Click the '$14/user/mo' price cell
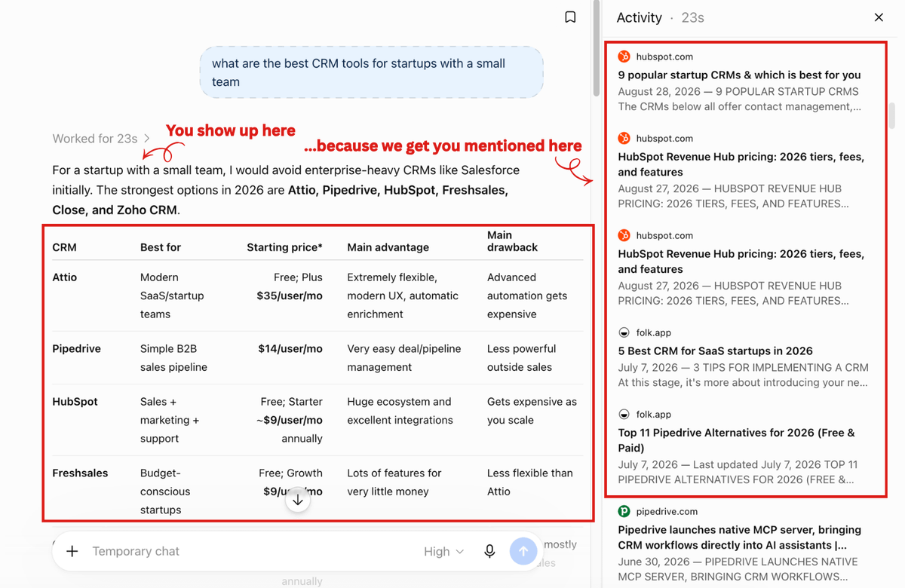Image resolution: width=905 pixels, height=588 pixels. tap(290, 349)
